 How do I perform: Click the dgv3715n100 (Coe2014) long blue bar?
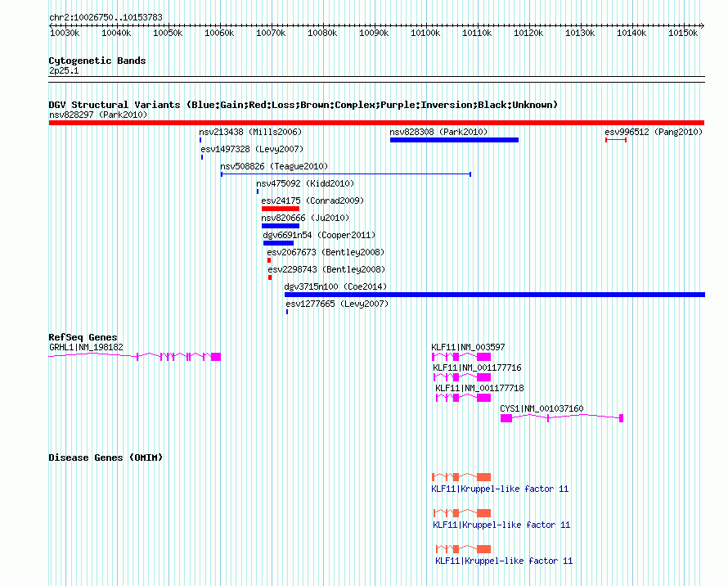pyautogui.click(x=494, y=295)
